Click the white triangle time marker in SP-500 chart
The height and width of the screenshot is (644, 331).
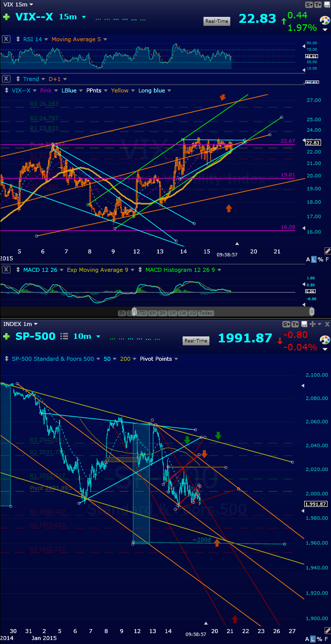(x=206, y=623)
